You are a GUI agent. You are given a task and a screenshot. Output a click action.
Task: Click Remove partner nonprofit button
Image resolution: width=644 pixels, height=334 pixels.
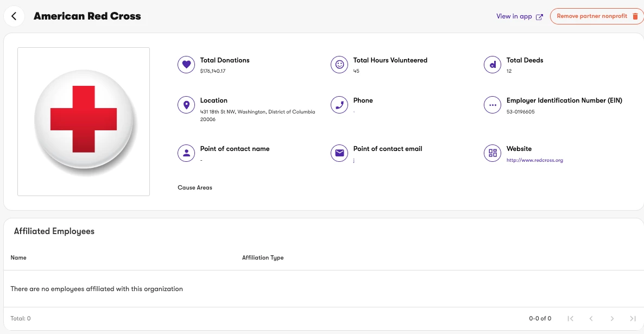pyautogui.click(x=597, y=16)
